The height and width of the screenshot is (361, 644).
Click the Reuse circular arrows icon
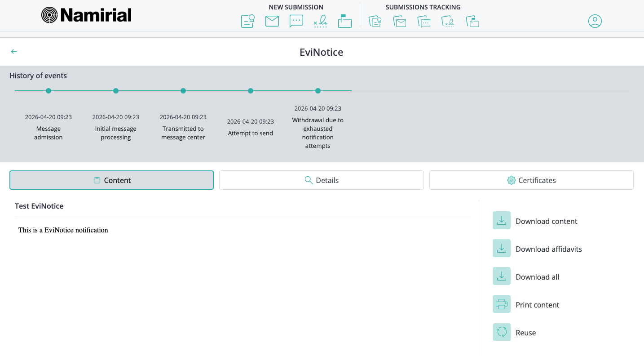pyautogui.click(x=502, y=332)
